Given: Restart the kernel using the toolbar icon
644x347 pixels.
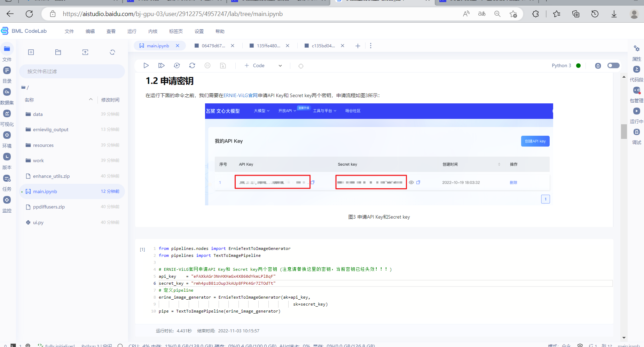Looking at the screenshot, I should pos(192,65).
